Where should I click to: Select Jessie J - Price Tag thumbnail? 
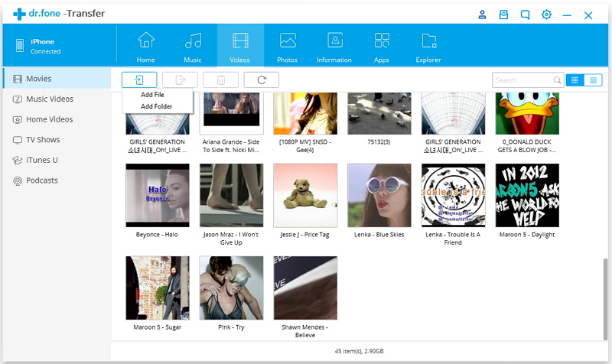point(305,195)
